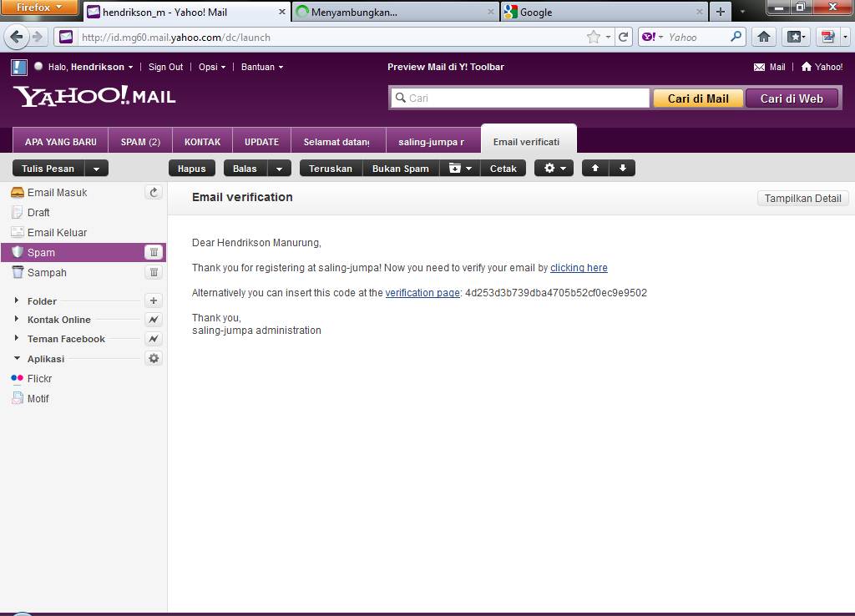Open Halo, Hendrikson account dropdown
Viewport: 855px width, 616px height.
pyautogui.click(x=90, y=67)
